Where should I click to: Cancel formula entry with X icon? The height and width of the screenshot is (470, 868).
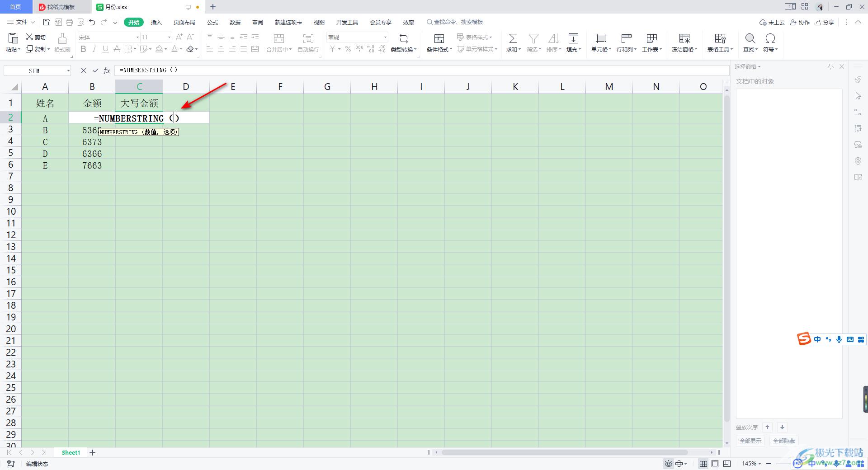click(x=84, y=70)
